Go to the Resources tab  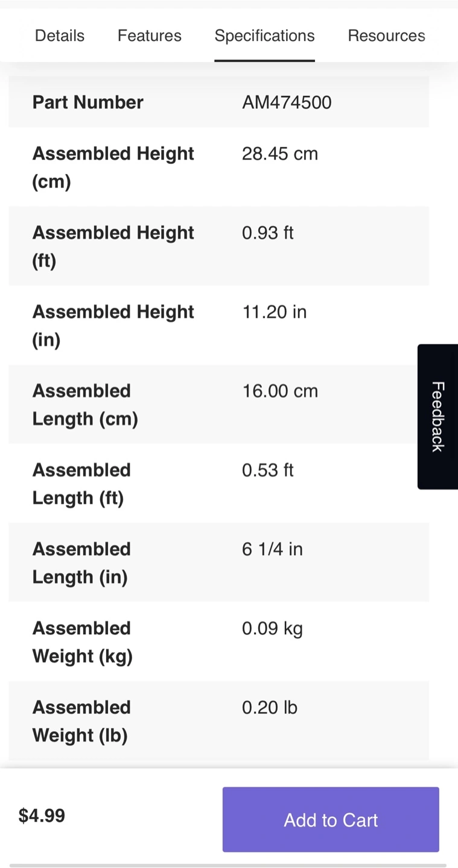(x=386, y=36)
